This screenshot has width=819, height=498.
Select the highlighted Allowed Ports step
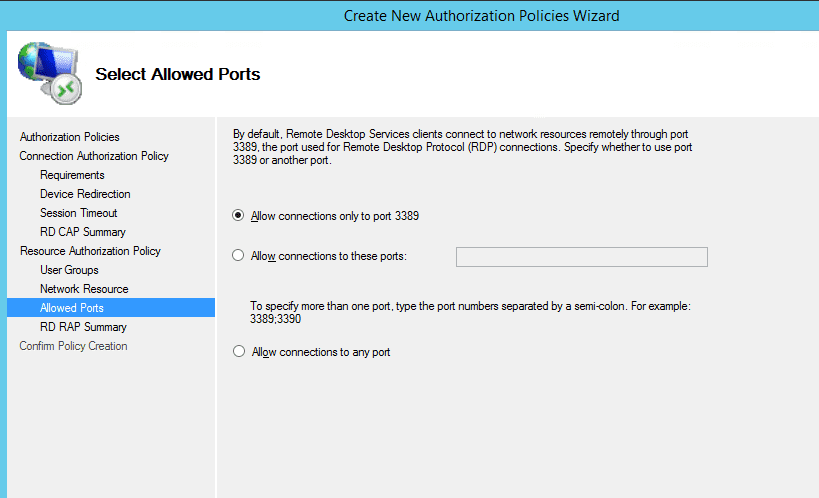click(x=111, y=307)
